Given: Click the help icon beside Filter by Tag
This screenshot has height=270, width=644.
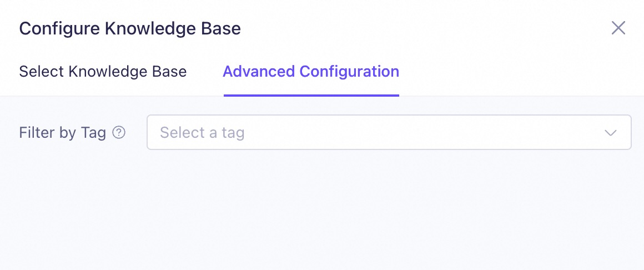Looking at the screenshot, I should 119,132.
